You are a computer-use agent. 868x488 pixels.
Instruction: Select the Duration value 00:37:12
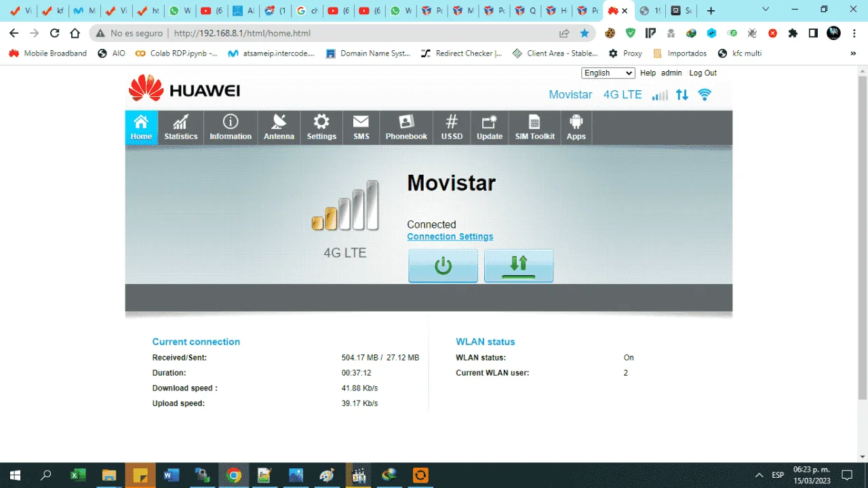pyautogui.click(x=357, y=373)
